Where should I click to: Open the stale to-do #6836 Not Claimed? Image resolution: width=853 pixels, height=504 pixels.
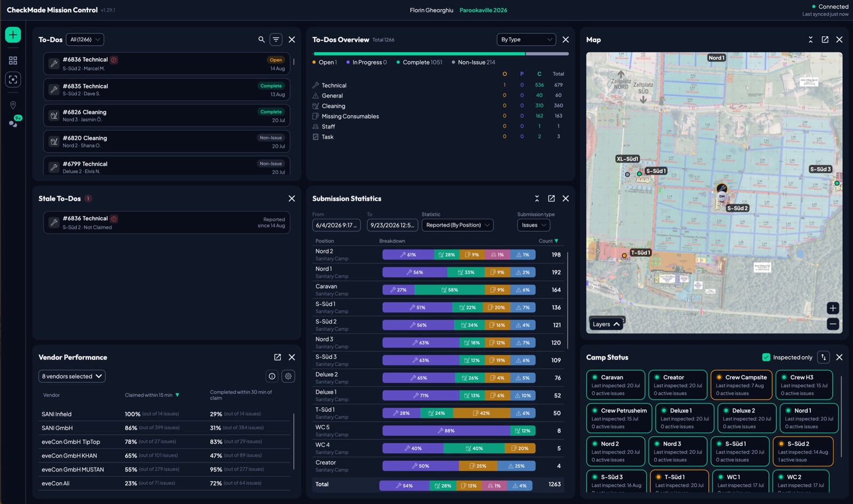[166, 223]
